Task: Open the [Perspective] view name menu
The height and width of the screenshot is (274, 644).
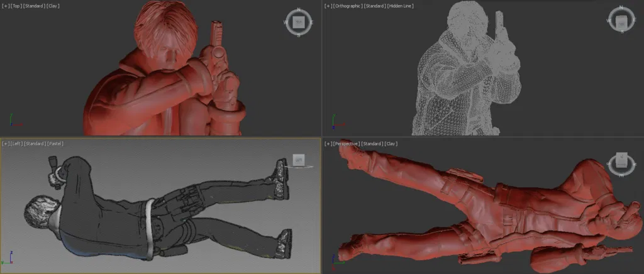Action: pyautogui.click(x=346, y=143)
